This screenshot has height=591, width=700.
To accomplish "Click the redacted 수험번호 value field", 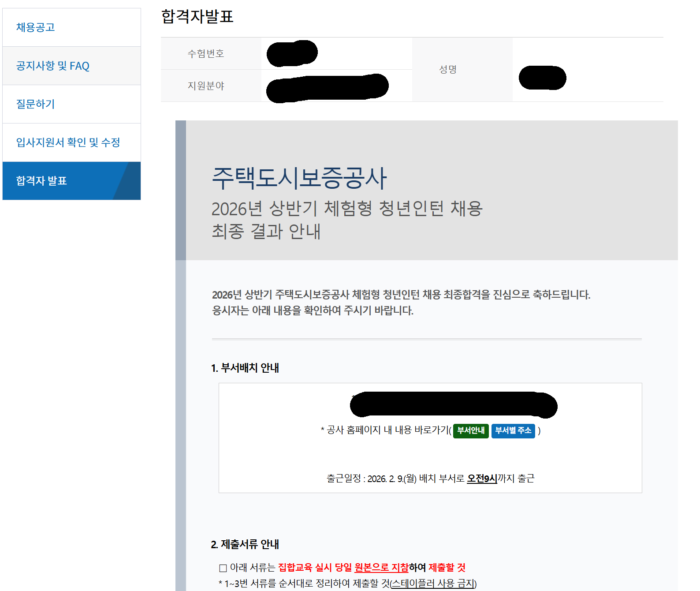I will 292,53.
